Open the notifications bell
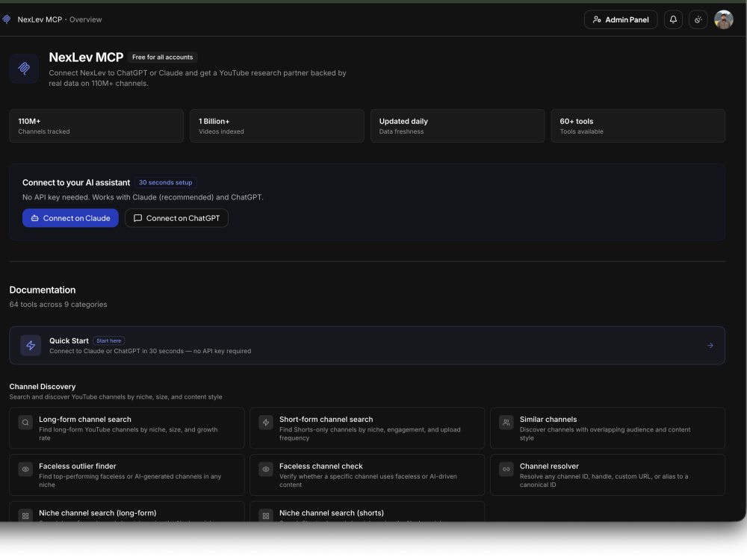Screen dimensions: 747x560 tap(673, 19)
